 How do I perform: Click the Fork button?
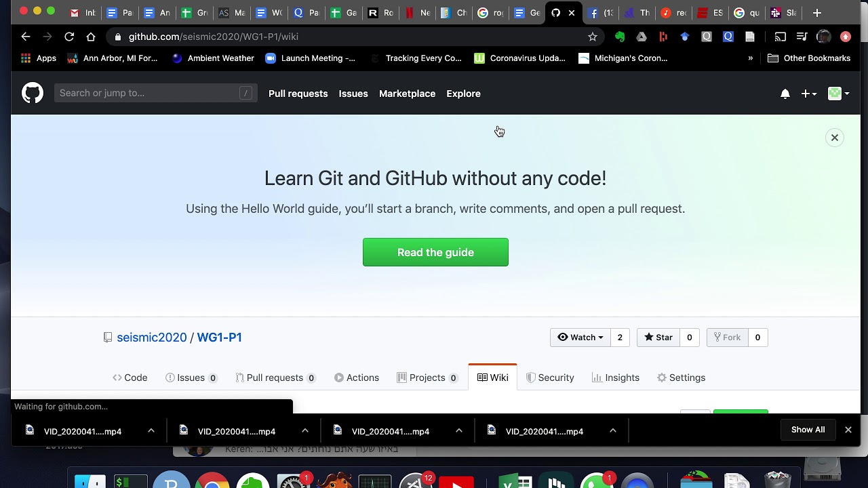point(726,337)
